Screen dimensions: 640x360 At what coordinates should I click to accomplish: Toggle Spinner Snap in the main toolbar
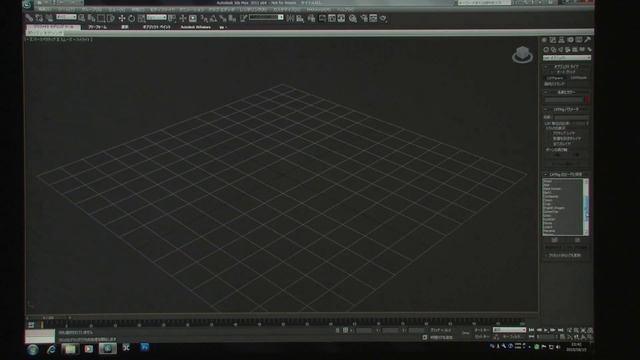click(232, 18)
